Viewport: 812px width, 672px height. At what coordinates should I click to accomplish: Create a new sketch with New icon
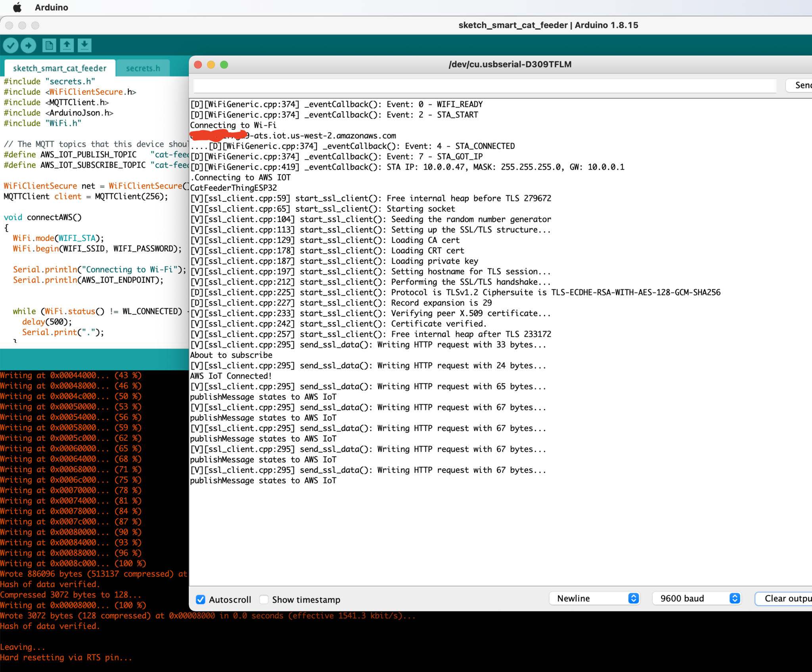click(x=49, y=46)
